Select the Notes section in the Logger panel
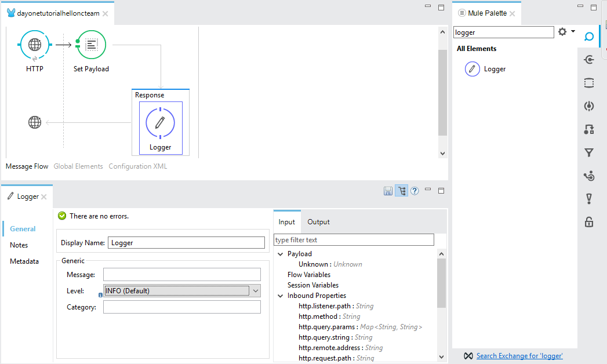Image resolution: width=607 pixels, height=364 pixels. pos(19,245)
